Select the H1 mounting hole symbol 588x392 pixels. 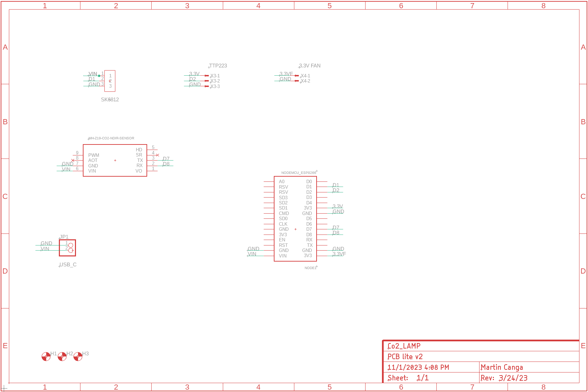tap(46, 356)
